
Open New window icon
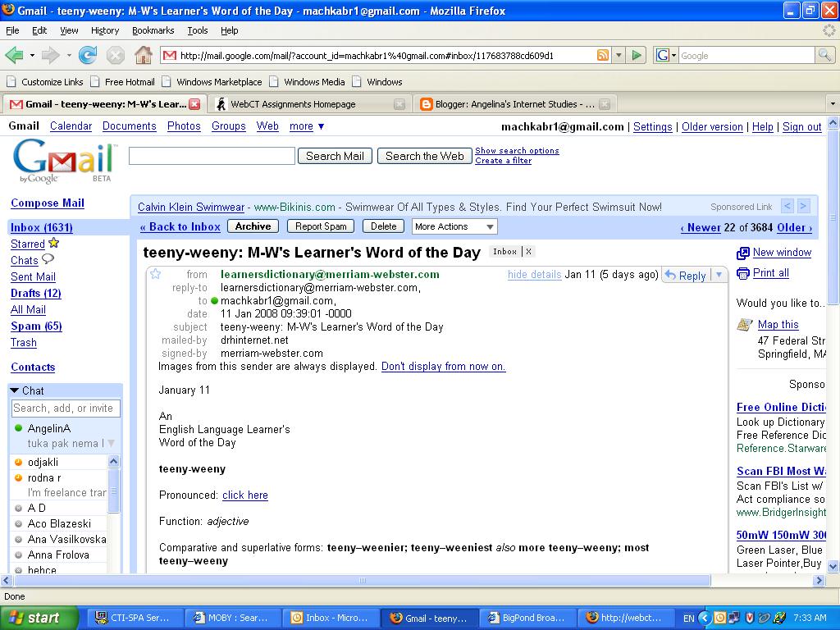[x=743, y=253]
